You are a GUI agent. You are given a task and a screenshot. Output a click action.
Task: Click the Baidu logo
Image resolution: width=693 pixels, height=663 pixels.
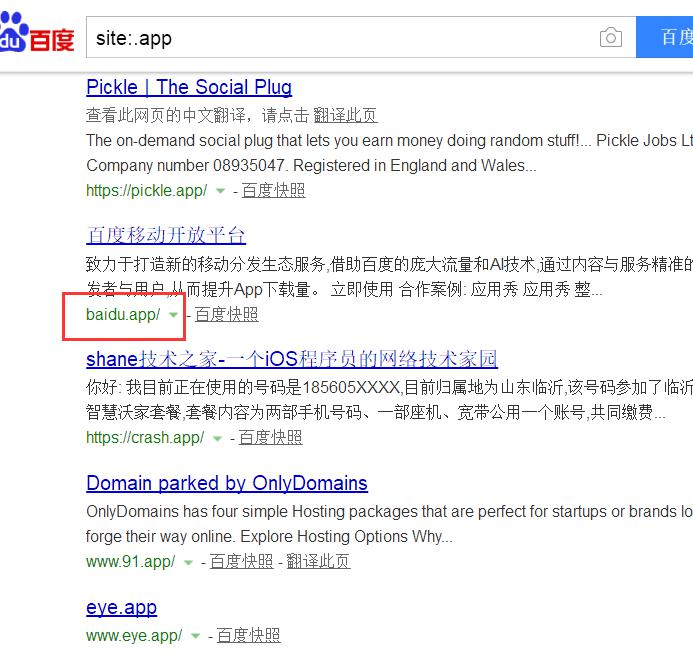click(37, 32)
